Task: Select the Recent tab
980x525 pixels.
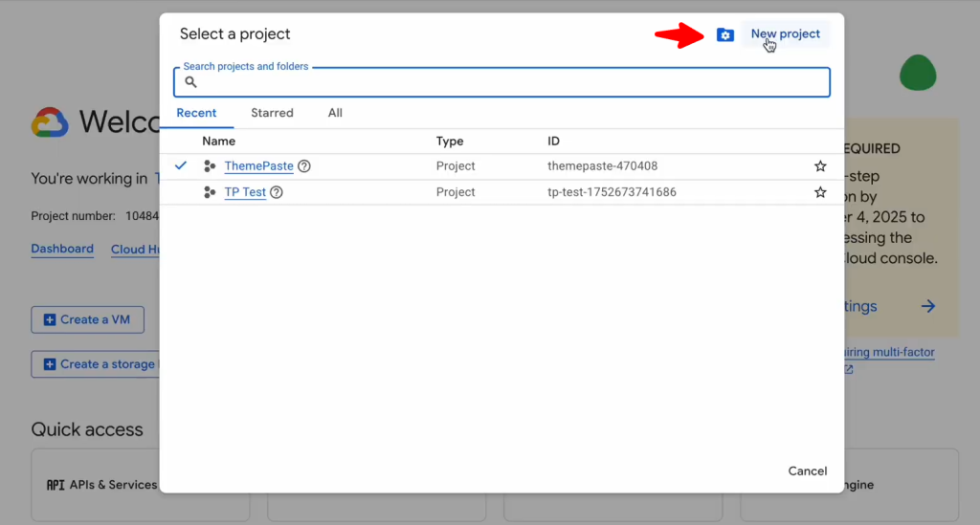Action: pyautogui.click(x=196, y=113)
